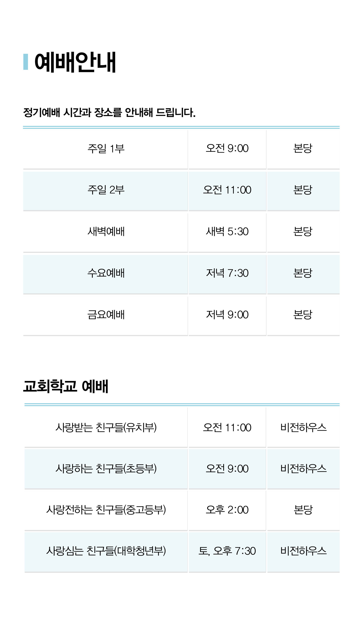Click the 예배안내 page heading

pyautogui.click(x=75, y=62)
